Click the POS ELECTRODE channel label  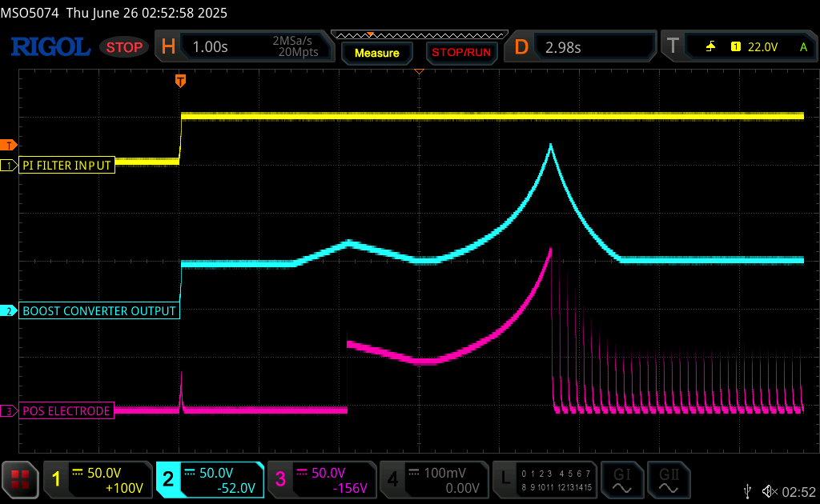tap(66, 410)
